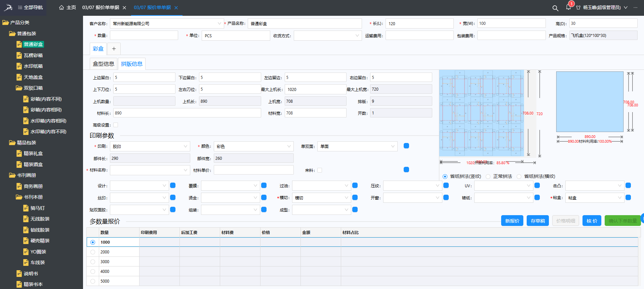This screenshot has width=644, height=289.
Task: Tick the 来料 checkbox
Action: pos(320,170)
